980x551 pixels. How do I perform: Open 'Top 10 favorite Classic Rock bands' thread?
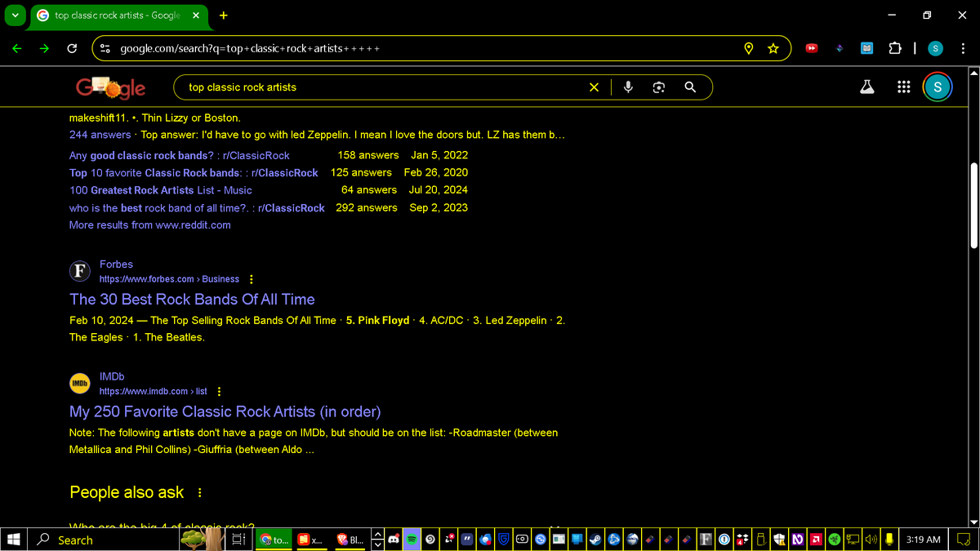(x=194, y=173)
